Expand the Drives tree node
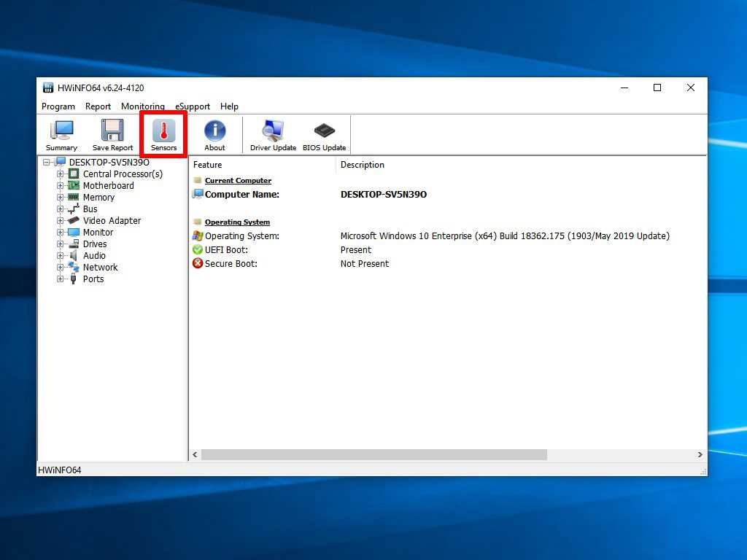The width and height of the screenshot is (747, 560). pyautogui.click(x=61, y=244)
